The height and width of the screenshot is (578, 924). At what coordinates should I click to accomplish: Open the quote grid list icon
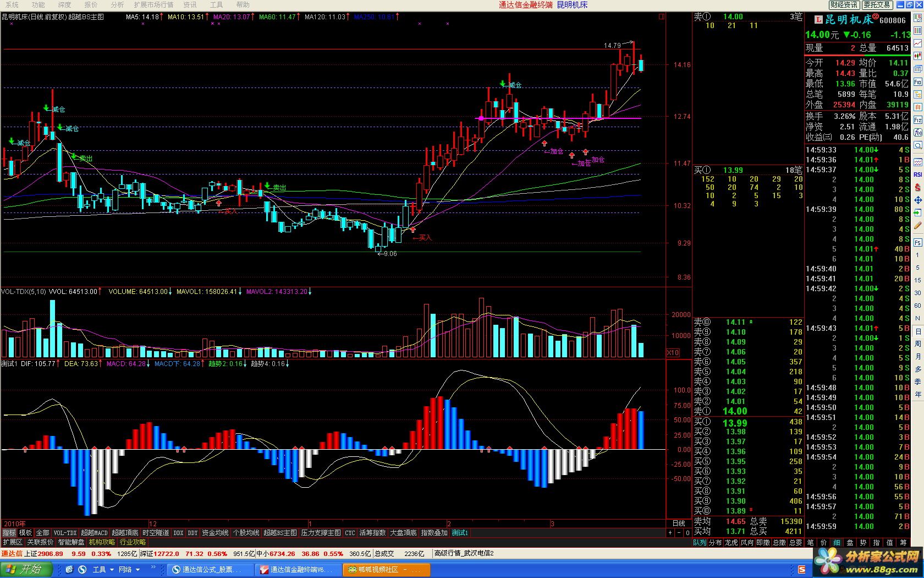tap(917, 30)
